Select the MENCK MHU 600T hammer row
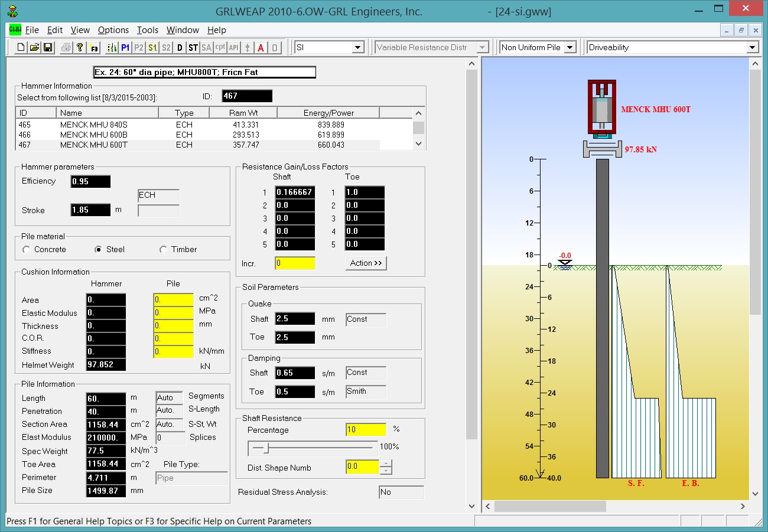Viewport: 768px width, 532px height. (x=197, y=145)
